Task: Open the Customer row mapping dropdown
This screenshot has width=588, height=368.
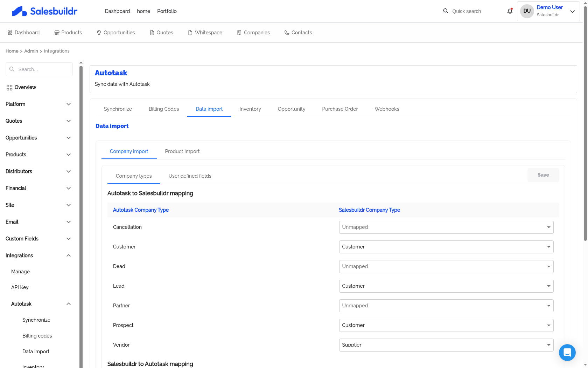Action: pyautogui.click(x=446, y=247)
